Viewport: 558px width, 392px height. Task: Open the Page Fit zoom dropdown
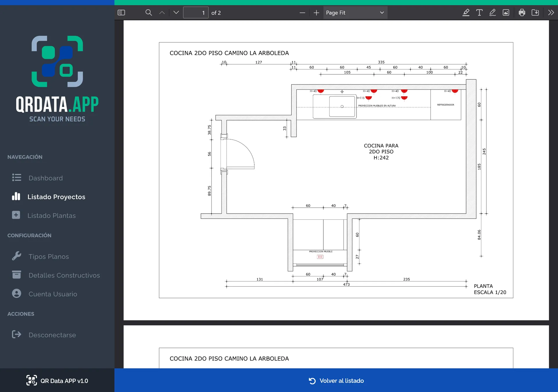(x=355, y=12)
